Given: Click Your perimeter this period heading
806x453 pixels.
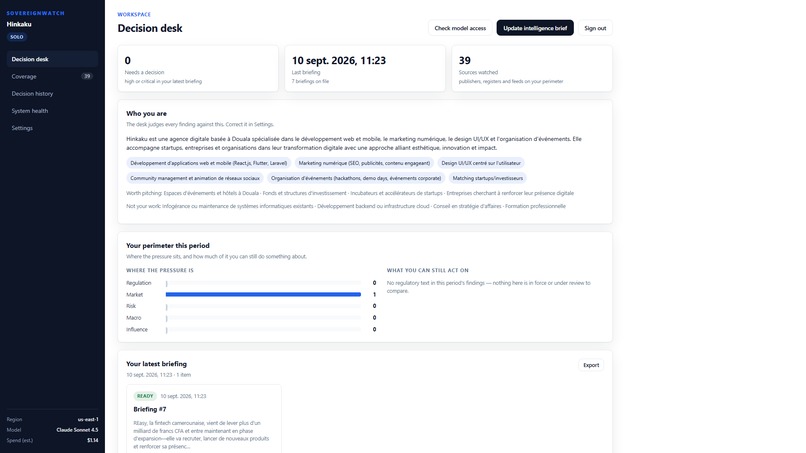Looking at the screenshot, I should coord(168,246).
